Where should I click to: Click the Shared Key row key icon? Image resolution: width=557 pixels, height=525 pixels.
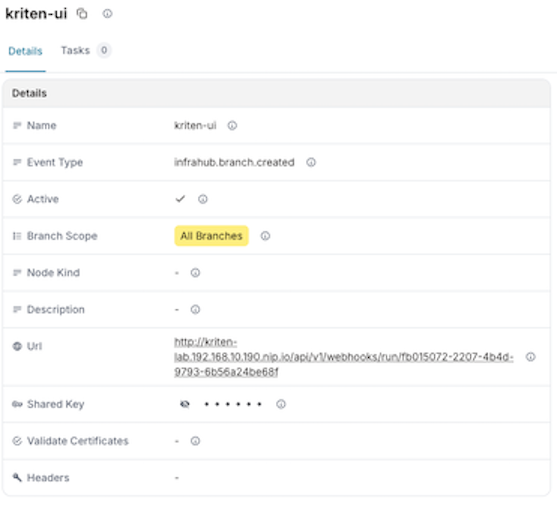(17, 404)
